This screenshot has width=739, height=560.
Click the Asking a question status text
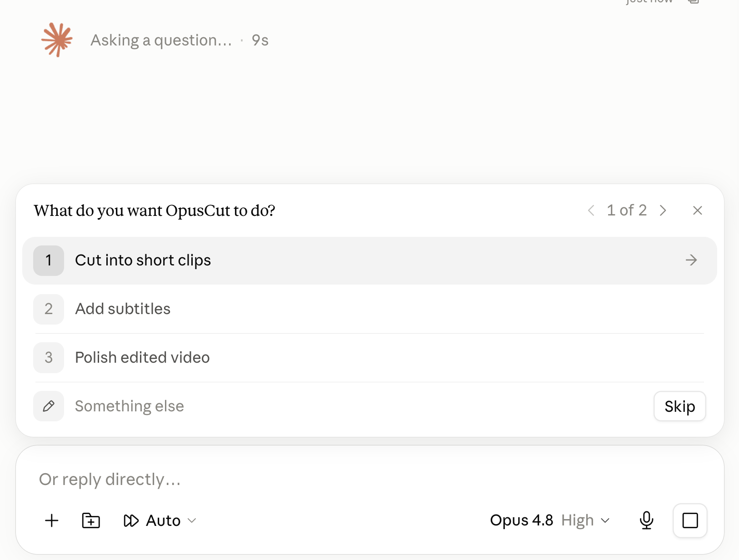161,40
